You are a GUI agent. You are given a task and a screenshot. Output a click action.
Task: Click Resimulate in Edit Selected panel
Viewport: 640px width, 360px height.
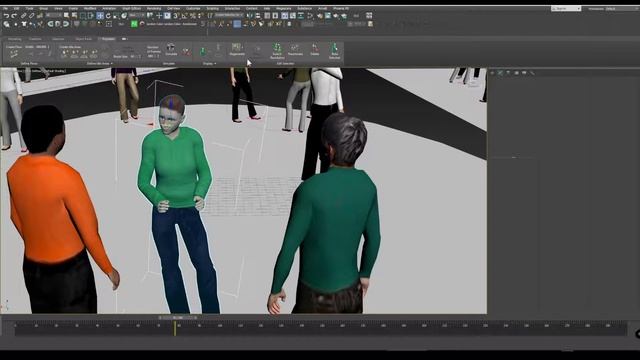(295, 49)
